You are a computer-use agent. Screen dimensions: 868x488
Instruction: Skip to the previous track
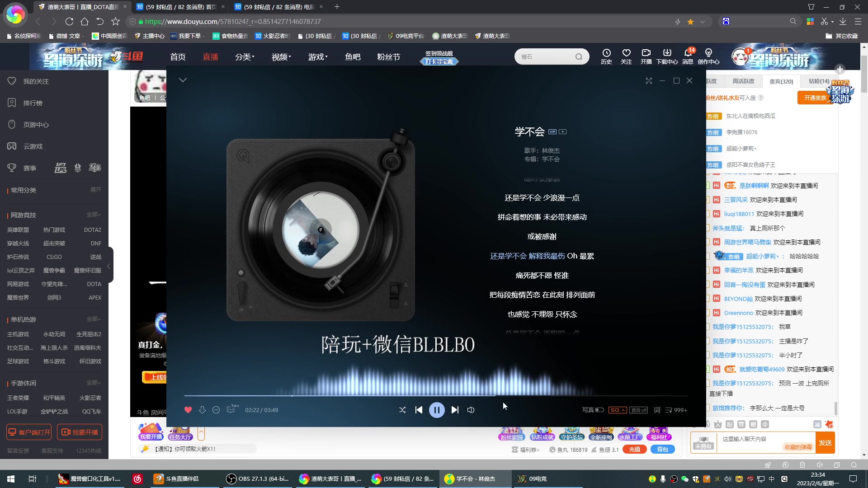[419, 410]
